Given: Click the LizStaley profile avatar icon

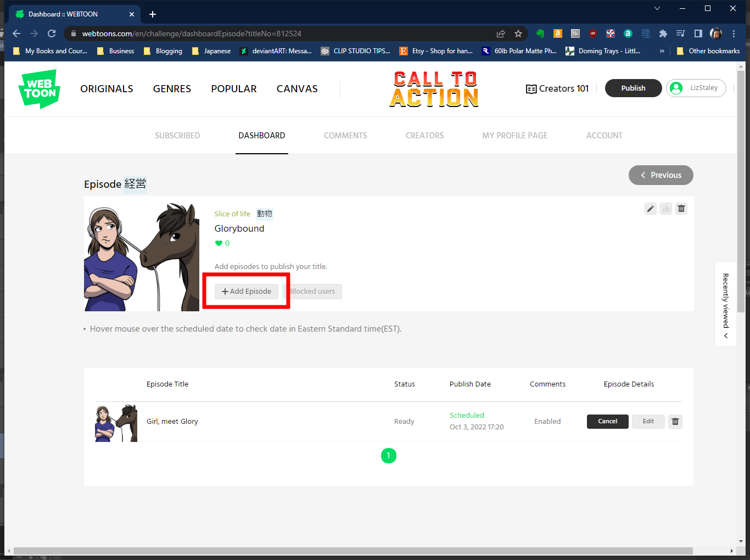Looking at the screenshot, I should coord(676,88).
